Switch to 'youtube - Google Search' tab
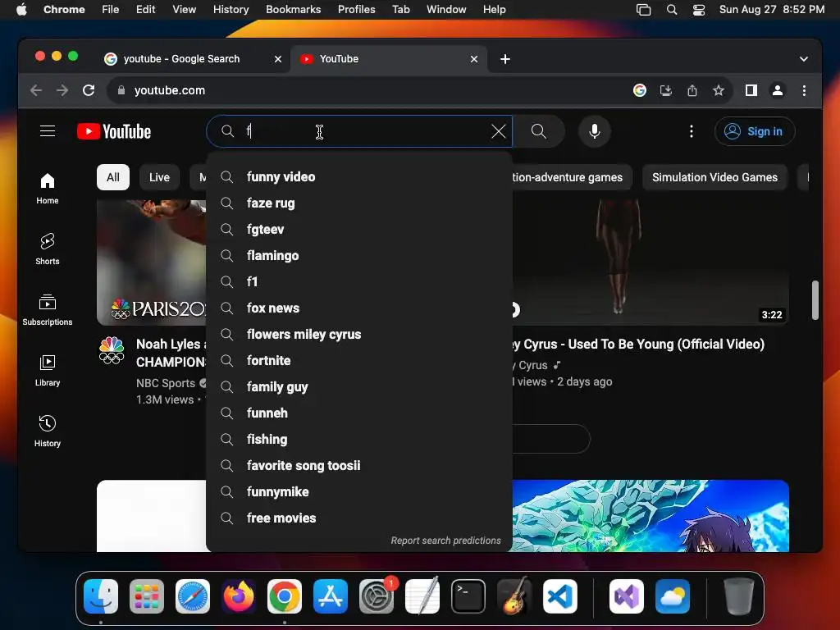This screenshot has width=840, height=630. [190, 59]
